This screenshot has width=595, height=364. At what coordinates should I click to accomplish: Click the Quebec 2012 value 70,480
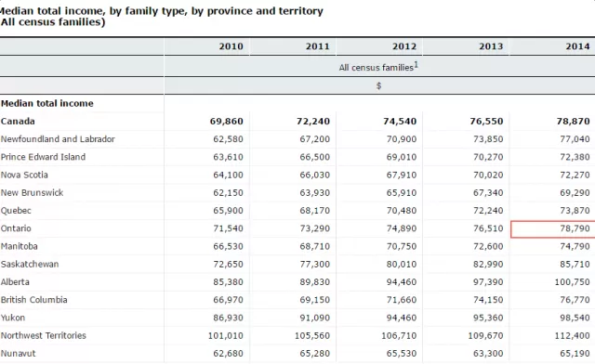click(402, 211)
